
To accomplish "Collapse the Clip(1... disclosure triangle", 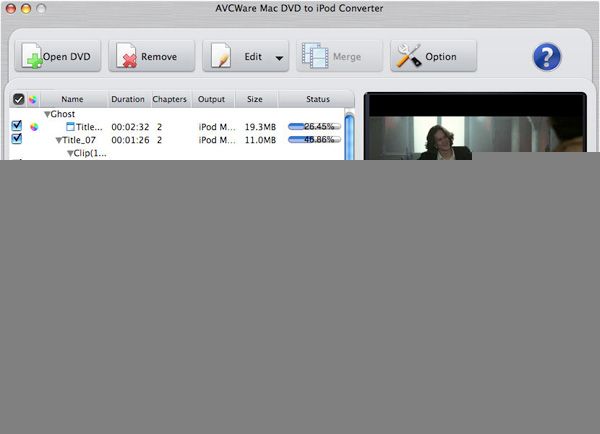I will click(70, 153).
